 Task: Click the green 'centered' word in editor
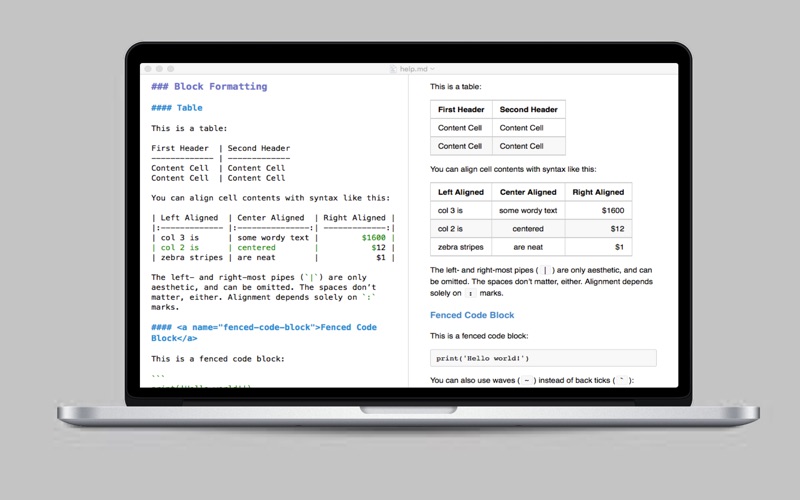click(256, 247)
